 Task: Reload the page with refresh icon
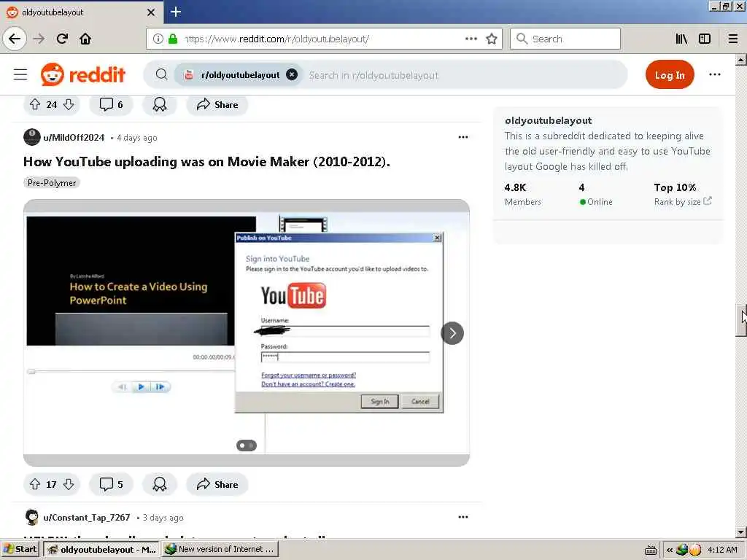(62, 39)
